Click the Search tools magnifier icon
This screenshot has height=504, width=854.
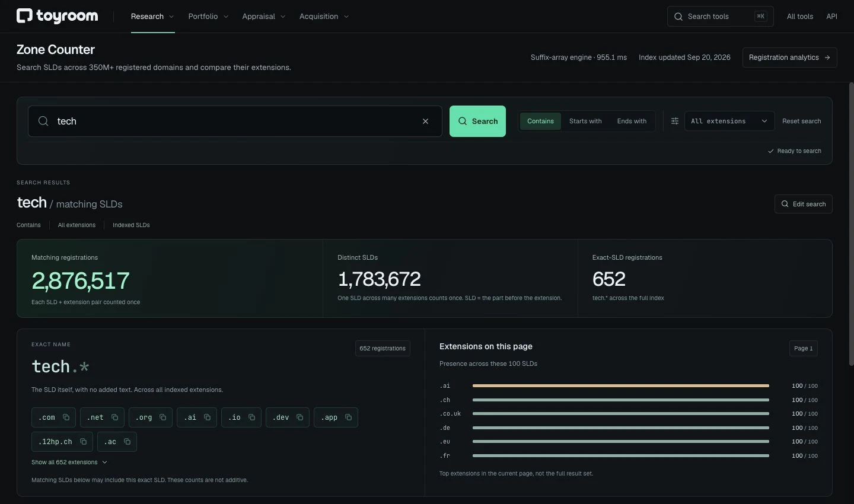[678, 17]
